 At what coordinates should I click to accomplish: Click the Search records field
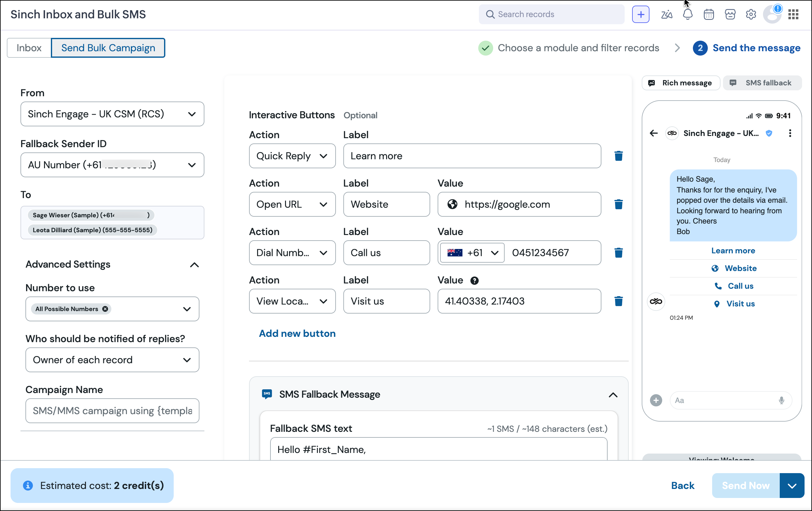[551, 14]
